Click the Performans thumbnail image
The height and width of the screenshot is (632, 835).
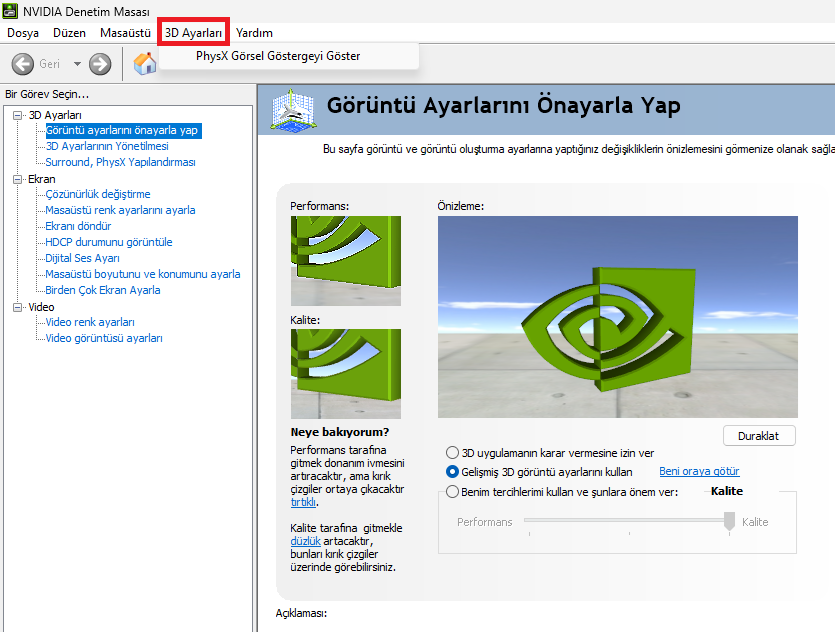(x=346, y=260)
